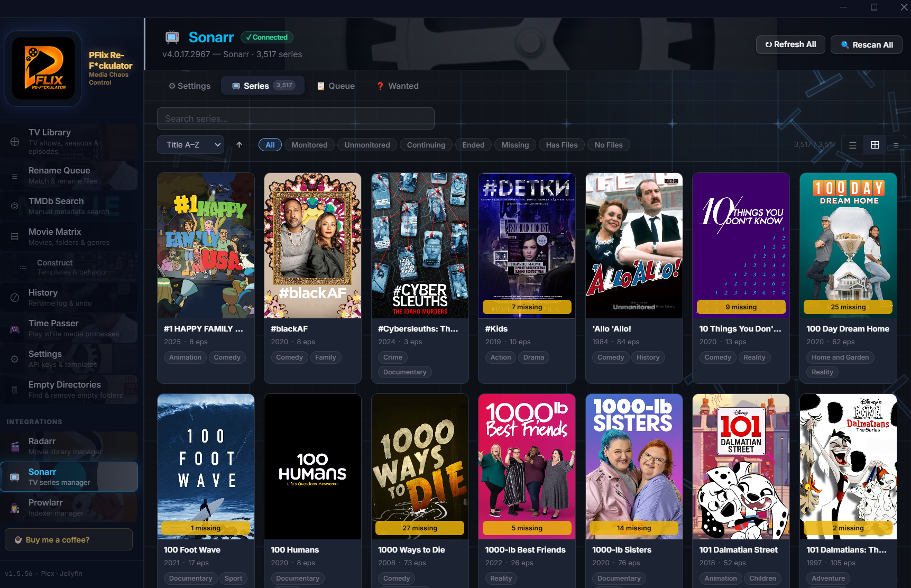Click the Comedy tag on #blackAF
Image resolution: width=911 pixels, height=588 pixels.
(289, 357)
